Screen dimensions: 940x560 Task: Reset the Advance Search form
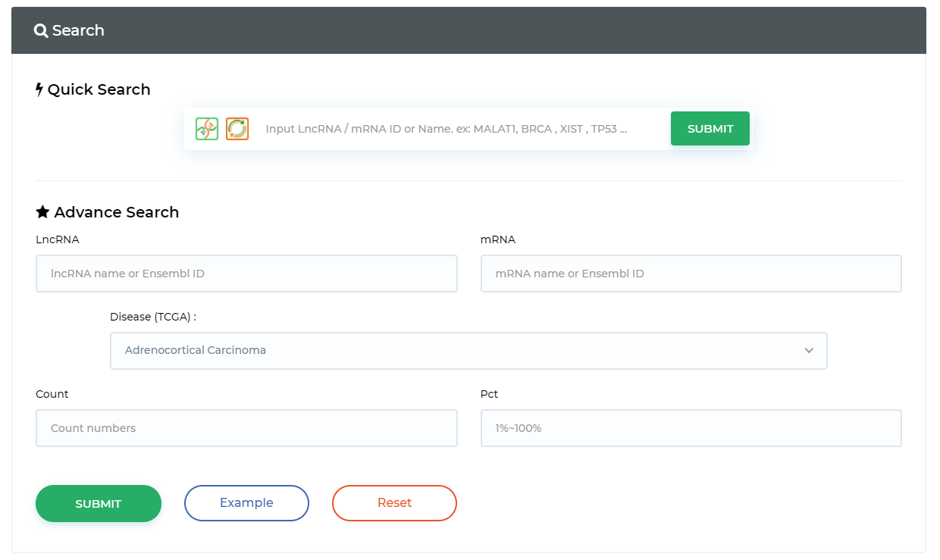(x=394, y=503)
